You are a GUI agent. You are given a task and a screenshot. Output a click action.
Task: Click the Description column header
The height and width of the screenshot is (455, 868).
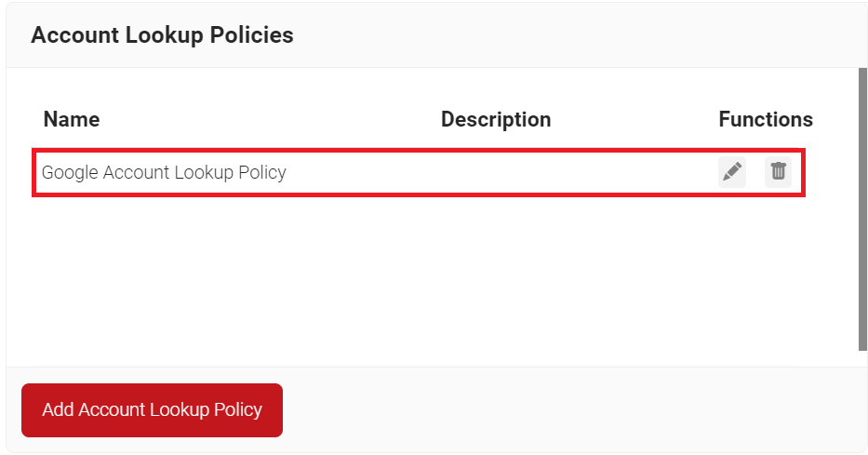[496, 119]
